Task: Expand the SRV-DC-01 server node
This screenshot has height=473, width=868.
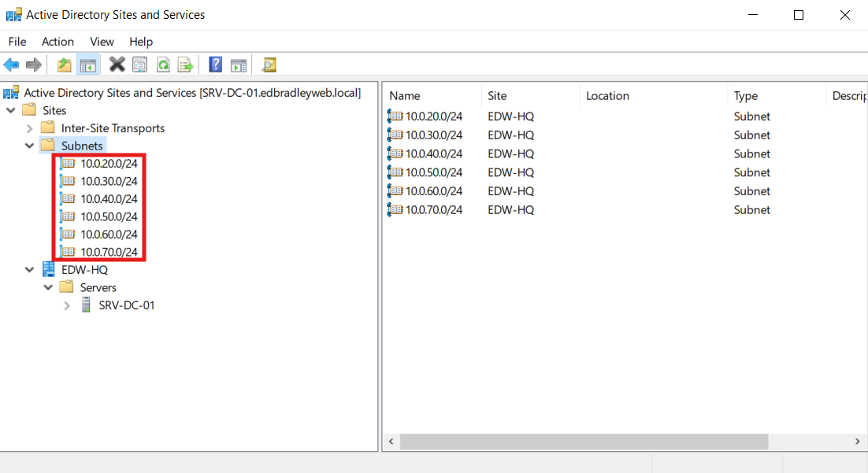Action: (66, 305)
